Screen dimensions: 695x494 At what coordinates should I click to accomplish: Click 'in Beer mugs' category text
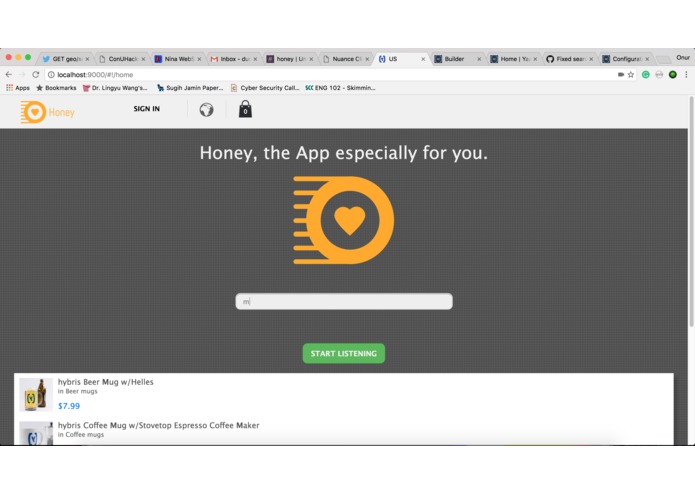click(78, 391)
